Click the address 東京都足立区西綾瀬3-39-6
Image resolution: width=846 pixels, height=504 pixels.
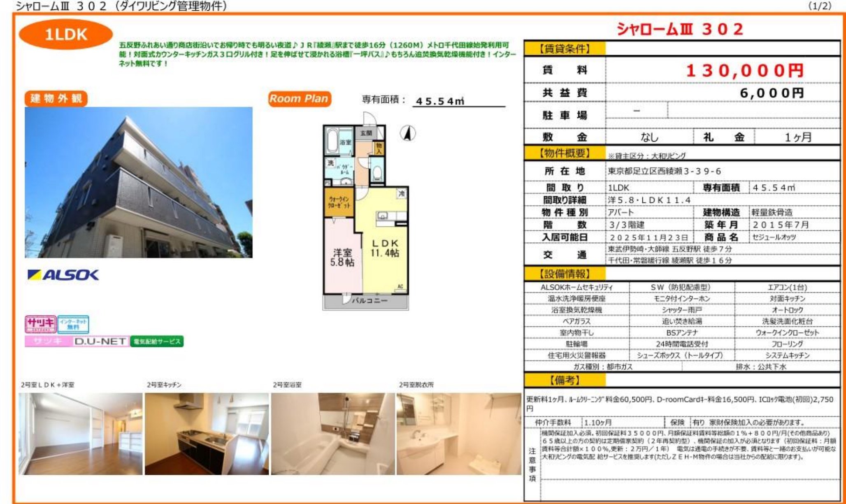point(664,171)
